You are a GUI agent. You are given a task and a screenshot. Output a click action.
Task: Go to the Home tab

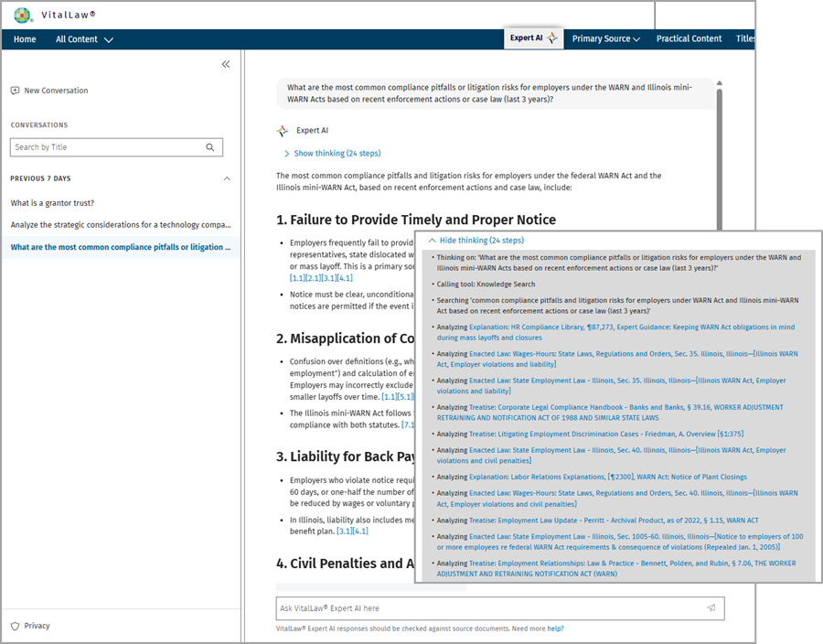tap(25, 39)
